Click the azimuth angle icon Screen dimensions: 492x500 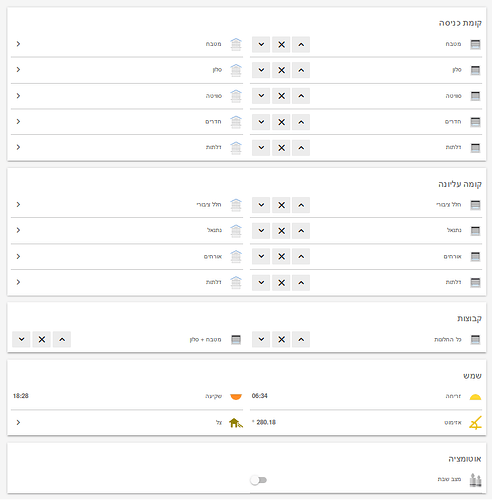[475, 423]
